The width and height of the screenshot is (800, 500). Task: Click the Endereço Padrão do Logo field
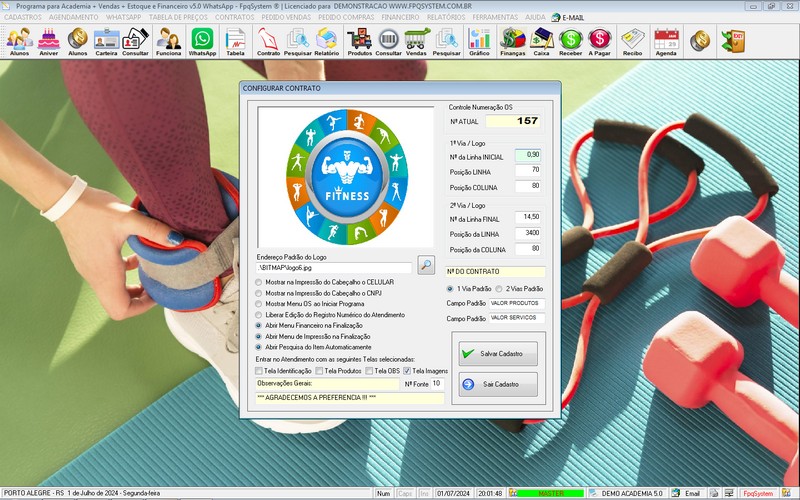pyautogui.click(x=334, y=268)
